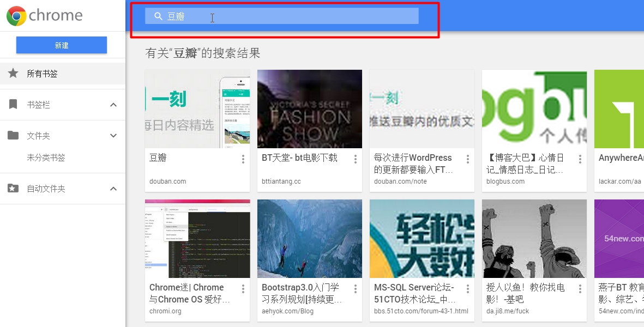Open the three-dot menu on 豆瓣 card
The height and width of the screenshot is (327, 644).
(243, 159)
